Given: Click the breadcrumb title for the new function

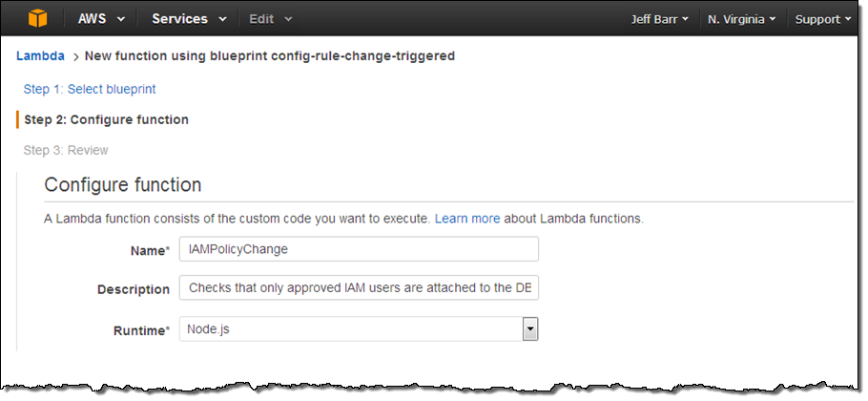Looking at the screenshot, I should point(269,56).
